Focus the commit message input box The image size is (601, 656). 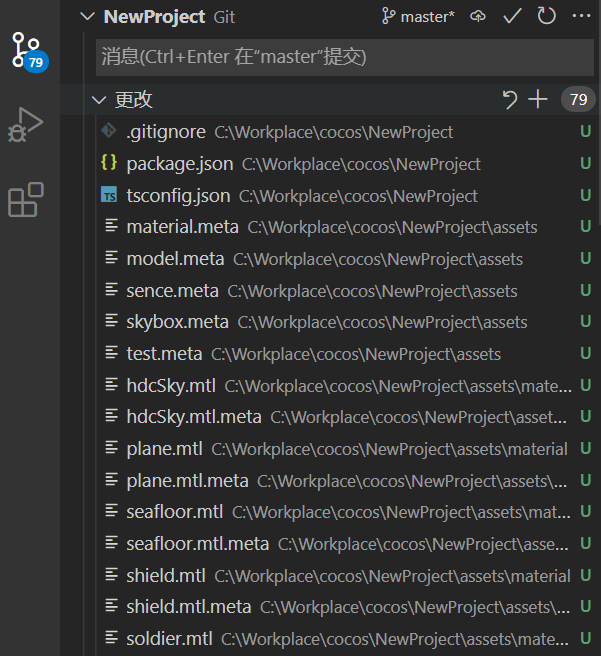pyautogui.click(x=345, y=57)
